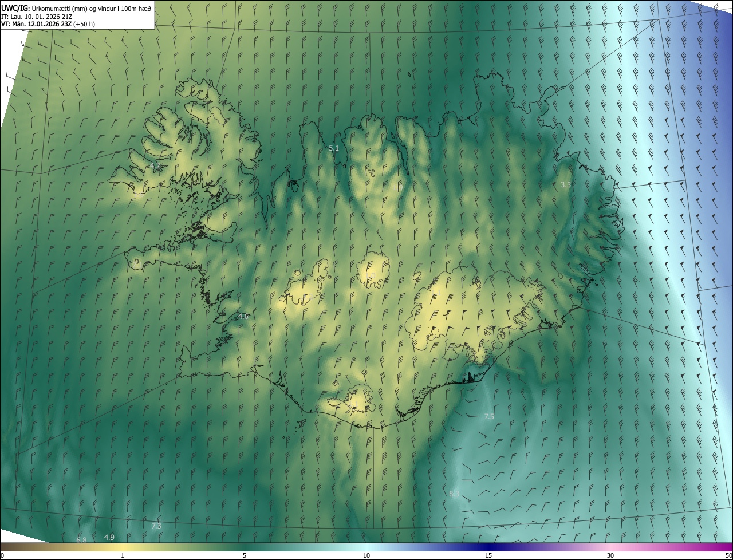Click the 6.8 value at the bottom edge
The height and width of the screenshot is (560, 733).
coord(81,540)
